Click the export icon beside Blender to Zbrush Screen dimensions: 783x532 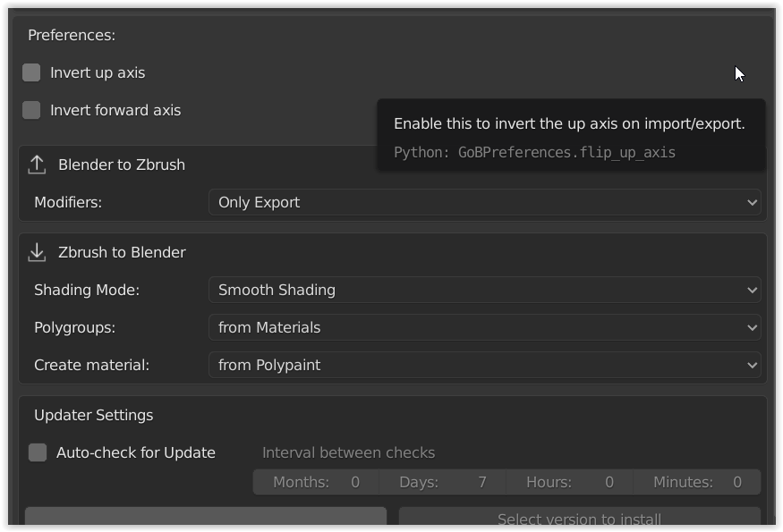pos(37,165)
